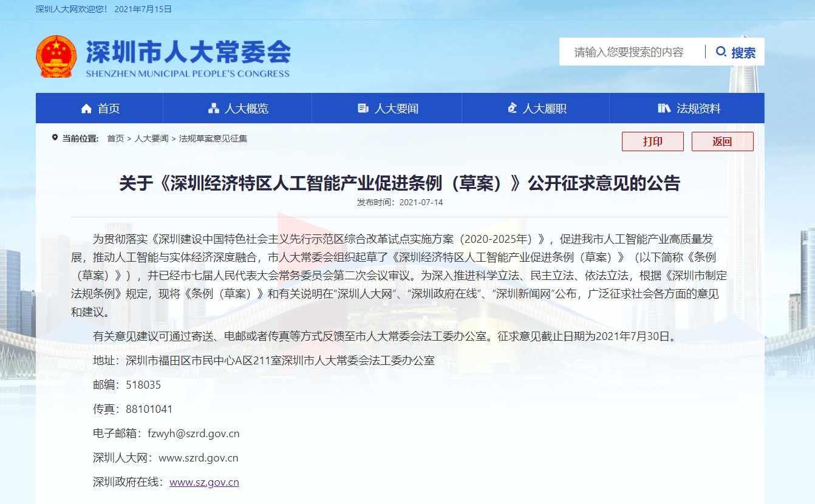Open the 法规资料 navigation menu item
The image size is (815, 504).
(687, 108)
